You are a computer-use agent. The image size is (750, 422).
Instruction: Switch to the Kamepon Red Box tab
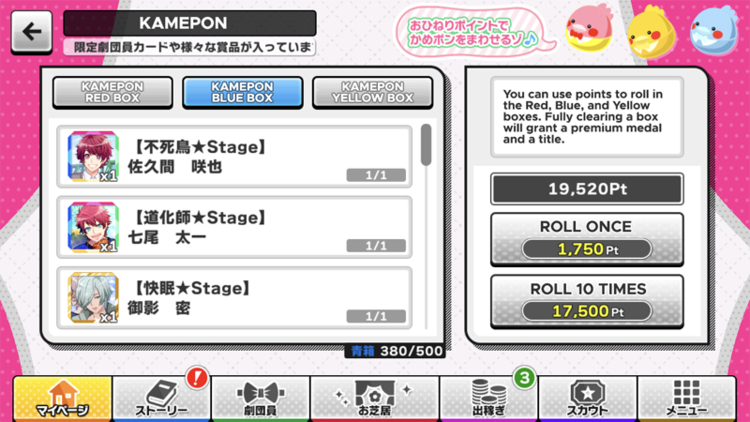pos(112,92)
